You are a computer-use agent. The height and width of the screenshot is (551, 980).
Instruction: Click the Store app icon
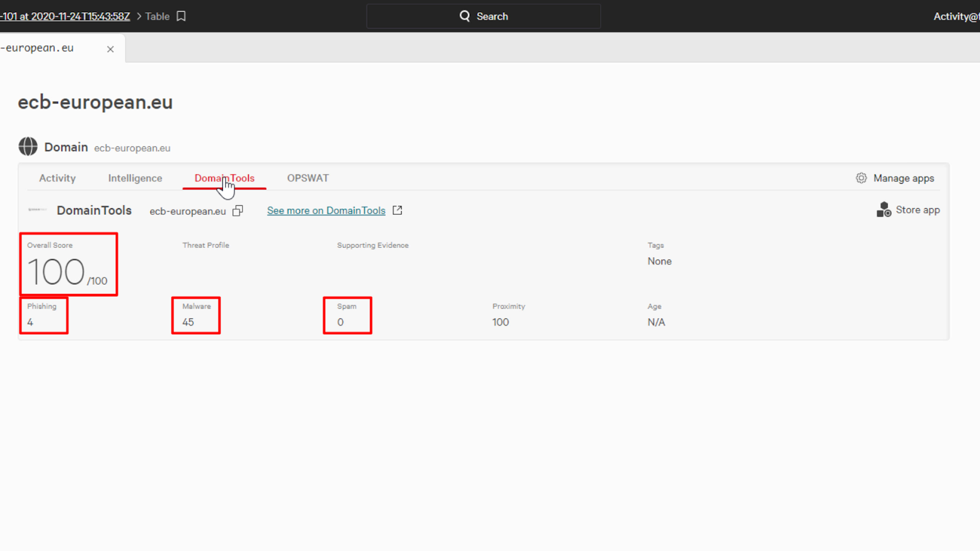point(884,209)
